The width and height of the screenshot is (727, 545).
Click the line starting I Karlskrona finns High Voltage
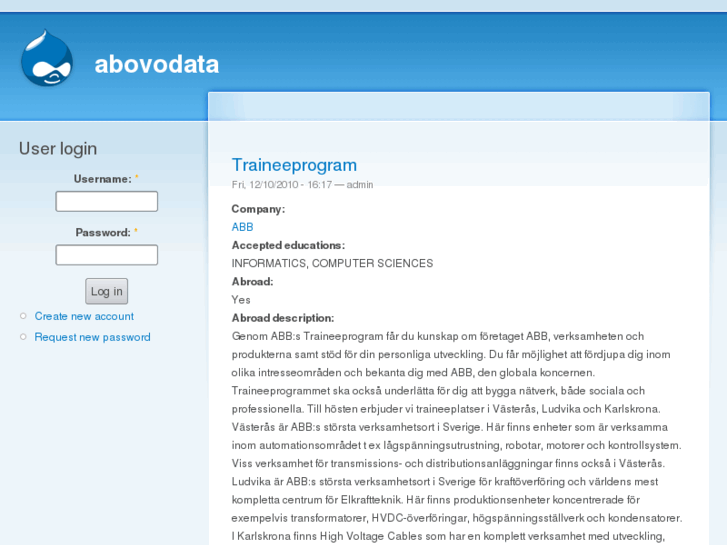448,536
